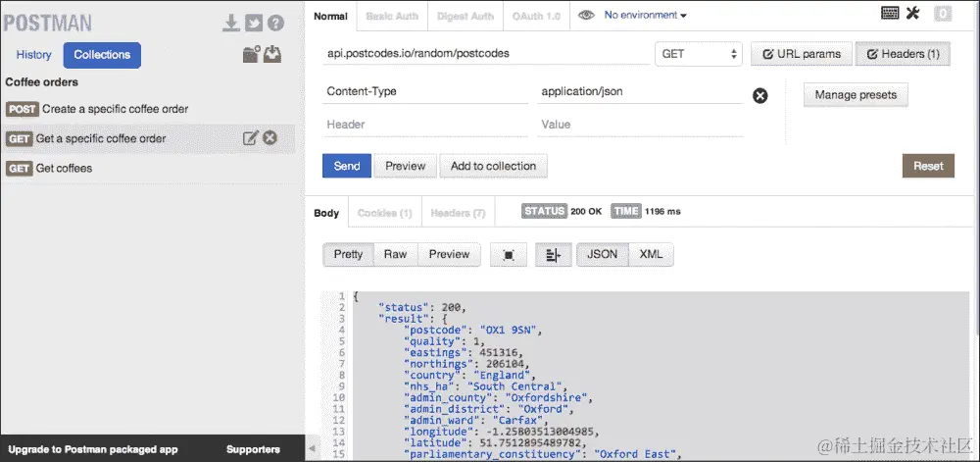Click the download icon beside Postman logo
This screenshot has width=980, height=462.
click(x=231, y=24)
